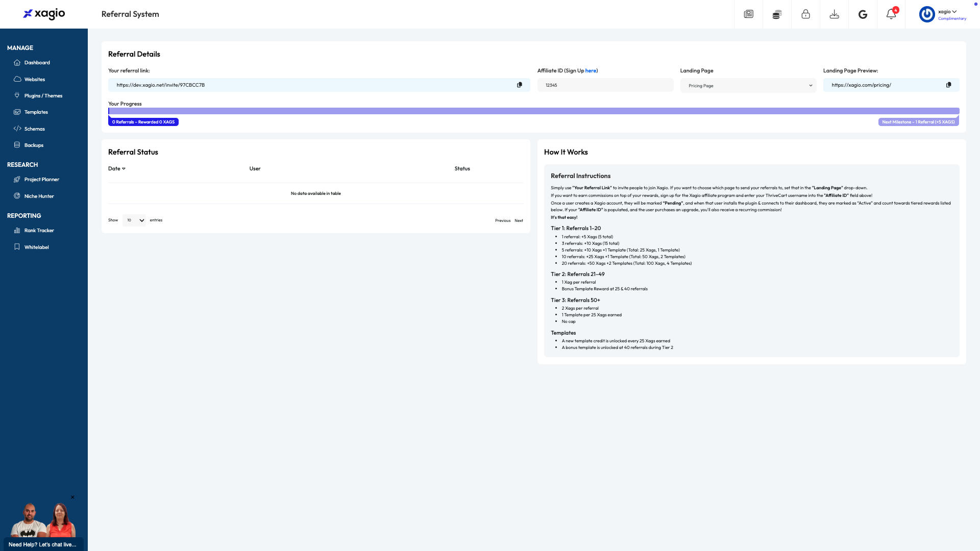This screenshot has height=551, width=980.
Task: Click the 0 Referrals progress badge
Action: (143, 122)
